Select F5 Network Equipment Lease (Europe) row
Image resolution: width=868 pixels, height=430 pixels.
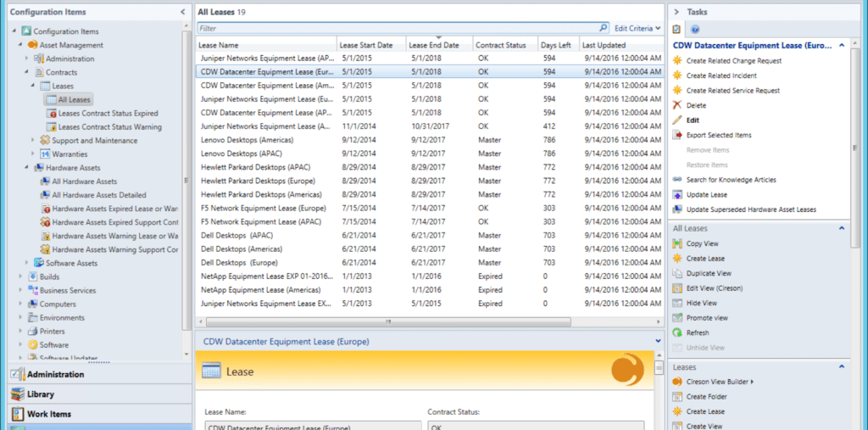(x=430, y=209)
